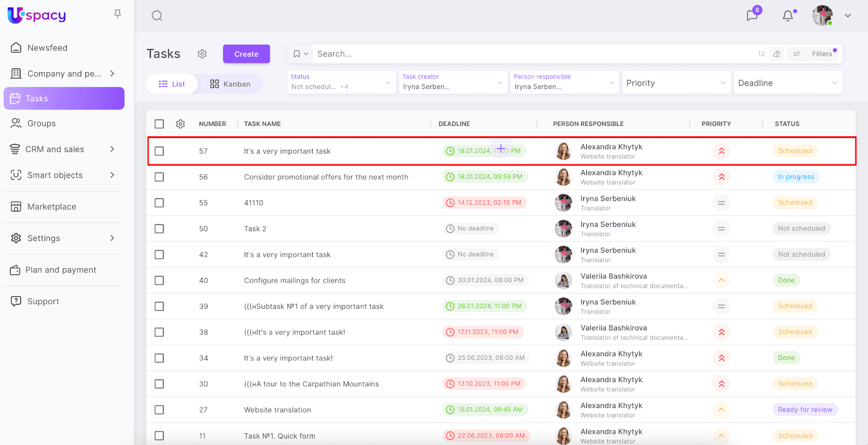Open the Filters button
868x445 pixels.
(x=815, y=54)
